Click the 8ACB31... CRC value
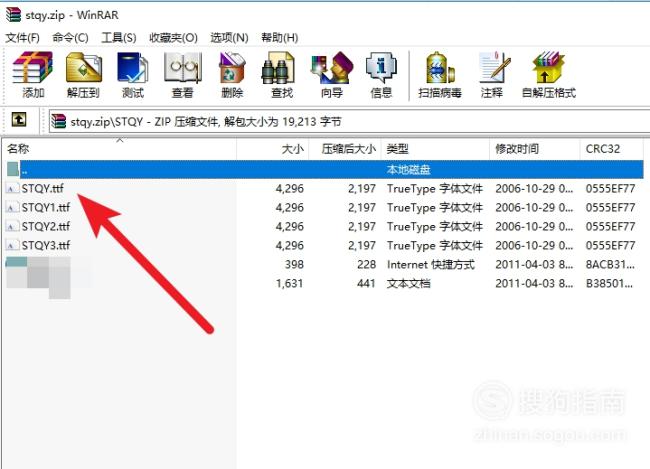 [x=610, y=265]
